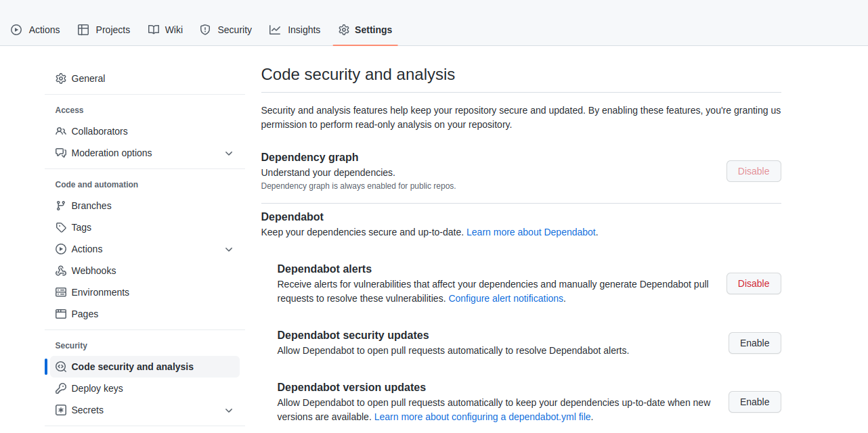The image size is (868, 433).
Task: Open Deploy keys settings
Action: point(145,388)
